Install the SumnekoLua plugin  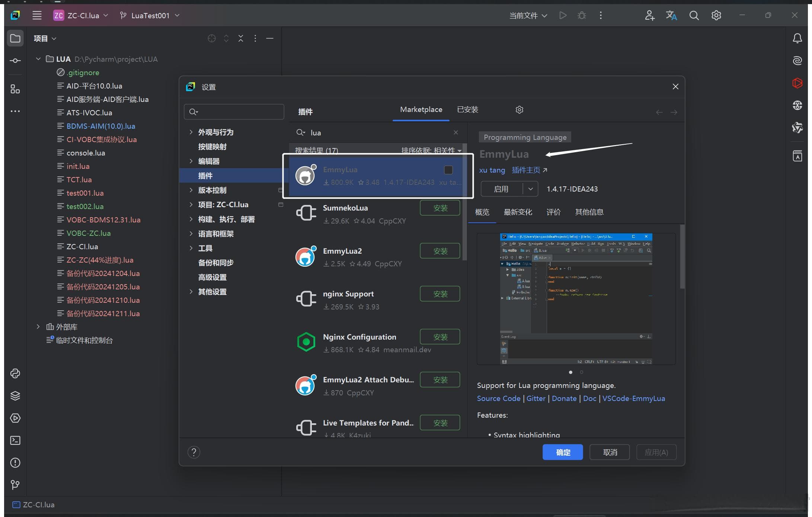point(440,208)
